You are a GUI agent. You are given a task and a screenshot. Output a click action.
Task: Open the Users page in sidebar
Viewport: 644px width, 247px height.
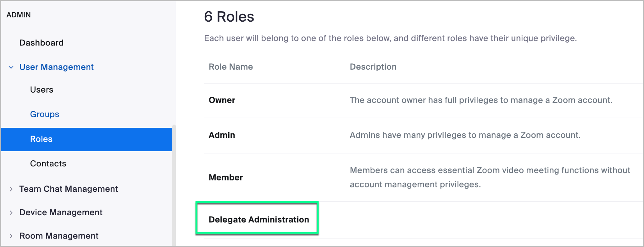(x=42, y=90)
